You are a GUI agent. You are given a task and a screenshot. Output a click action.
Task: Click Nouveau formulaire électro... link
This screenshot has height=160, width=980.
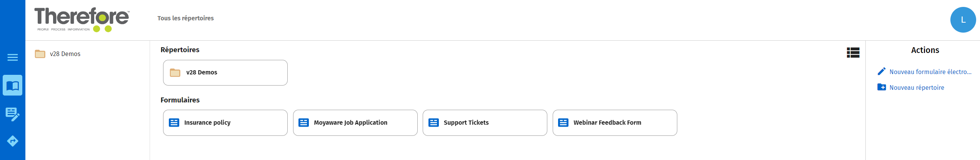[930, 72]
